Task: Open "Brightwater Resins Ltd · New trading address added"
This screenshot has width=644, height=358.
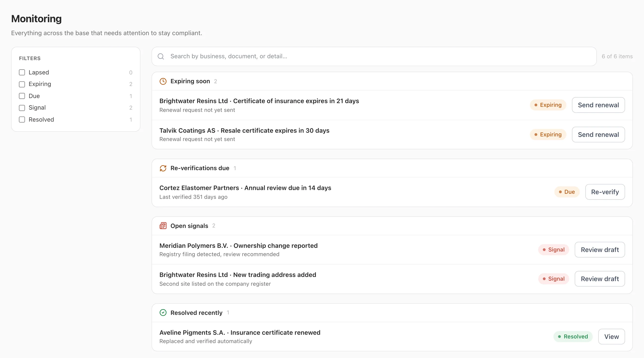Action: point(238,275)
